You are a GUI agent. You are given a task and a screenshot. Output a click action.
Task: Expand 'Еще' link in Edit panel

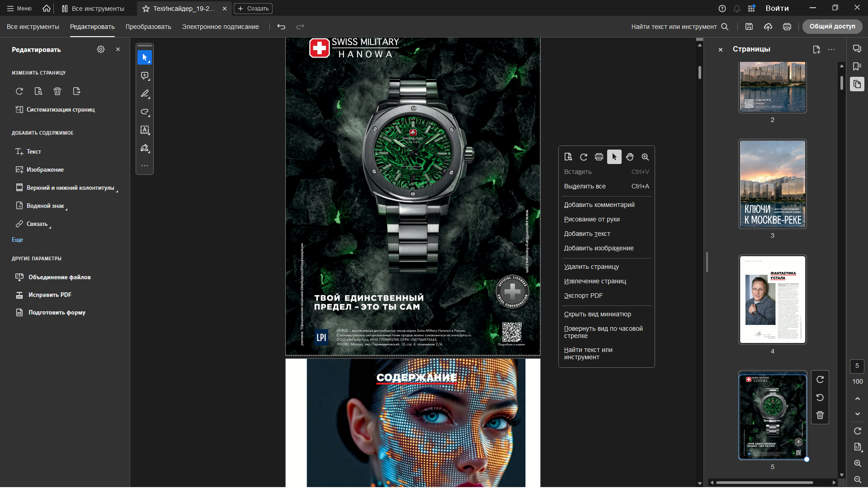pos(17,239)
